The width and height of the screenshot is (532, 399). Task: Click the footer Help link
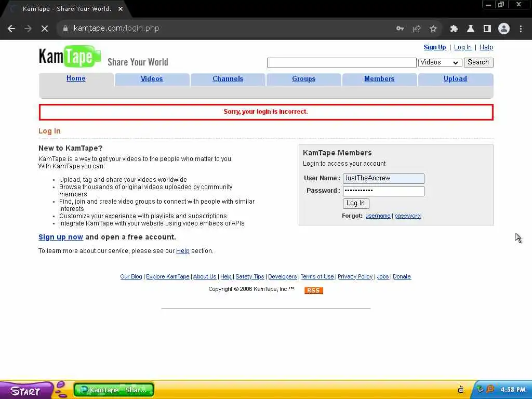click(x=226, y=276)
